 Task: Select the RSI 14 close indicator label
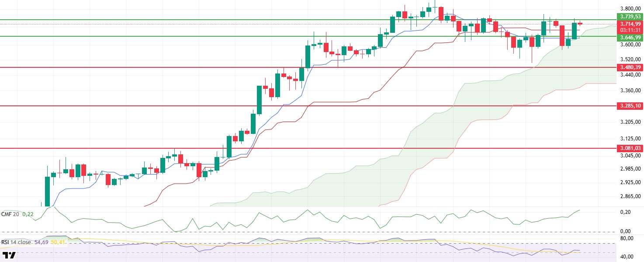[x=16, y=241]
